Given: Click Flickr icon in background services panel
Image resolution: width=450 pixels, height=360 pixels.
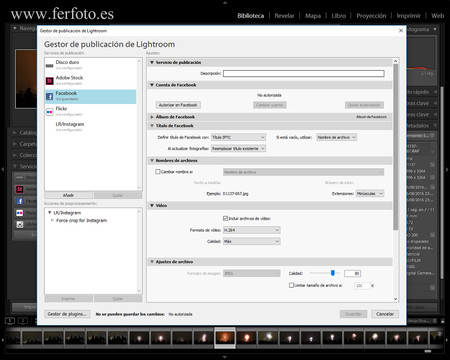Looking at the screenshot, I should tap(20, 213).
